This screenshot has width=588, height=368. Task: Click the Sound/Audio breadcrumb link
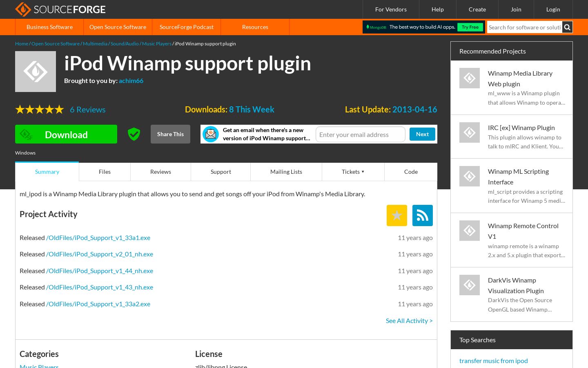tap(125, 44)
